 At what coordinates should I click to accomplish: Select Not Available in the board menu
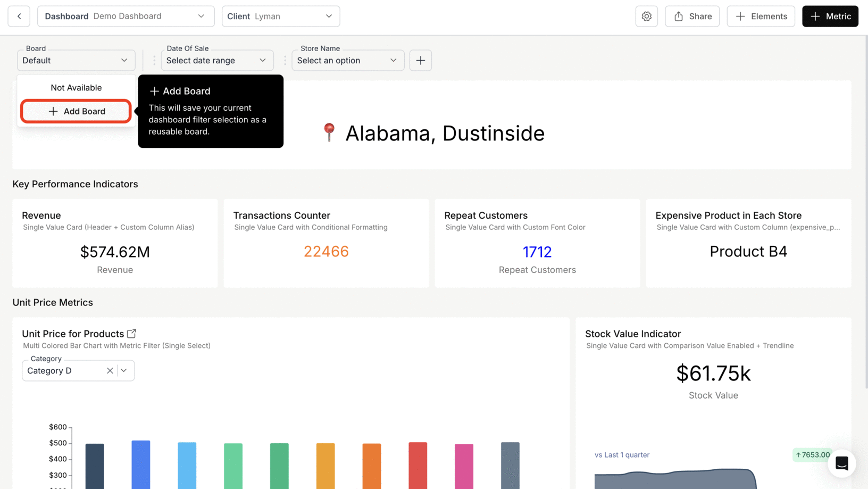[x=76, y=88]
